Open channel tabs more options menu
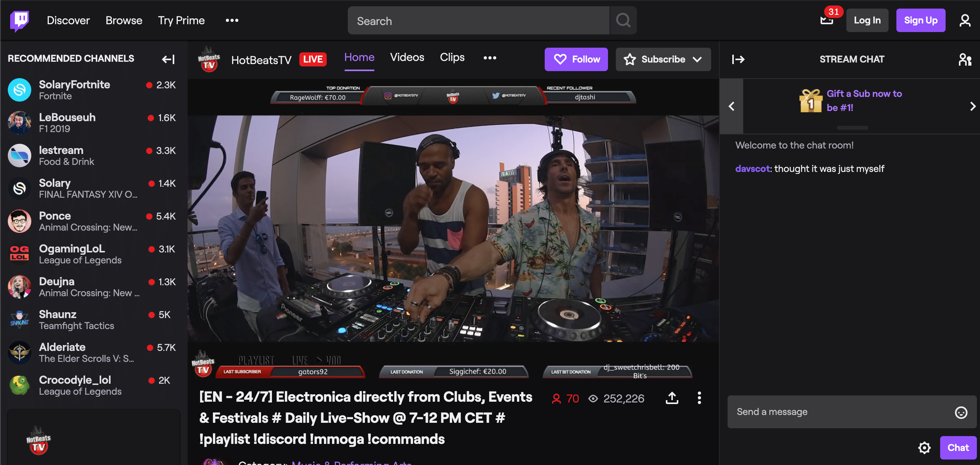 coord(490,58)
